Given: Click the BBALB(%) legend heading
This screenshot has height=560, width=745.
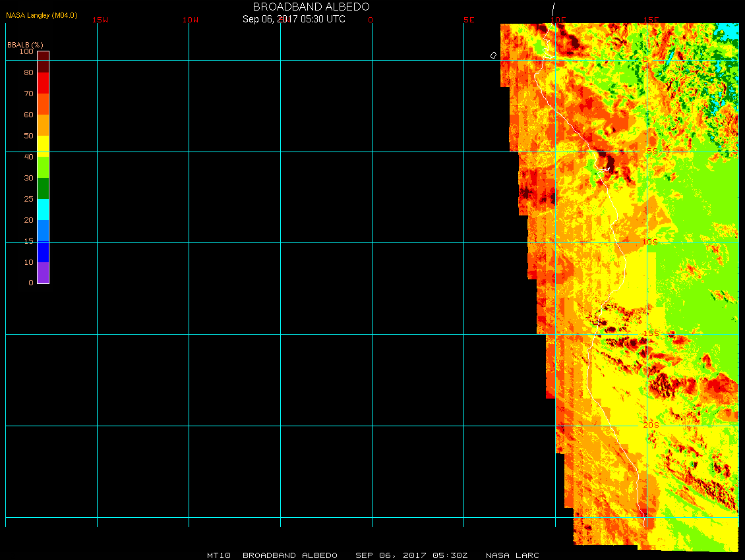Looking at the screenshot, I should tap(25, 44).
